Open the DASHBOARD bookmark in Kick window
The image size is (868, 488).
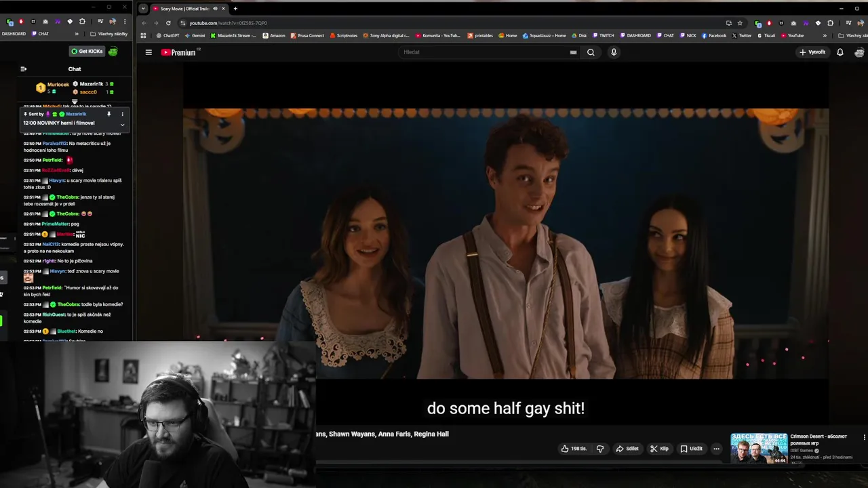click(x=14, y=34)
